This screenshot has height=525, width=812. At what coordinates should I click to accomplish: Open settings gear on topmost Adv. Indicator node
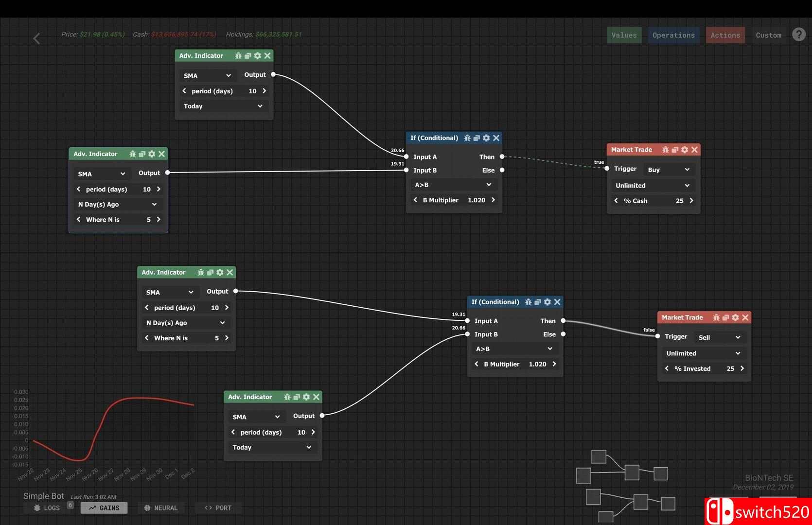click(x=257, y=56)
